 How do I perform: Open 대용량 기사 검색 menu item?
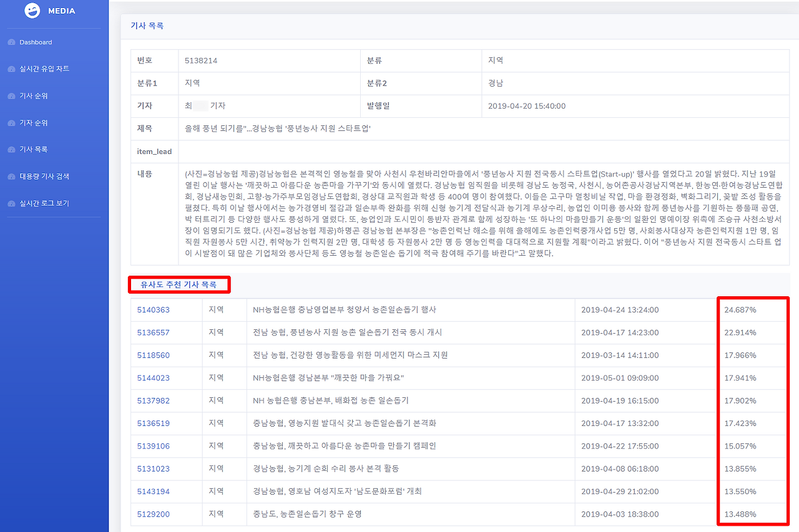point(44,177)
